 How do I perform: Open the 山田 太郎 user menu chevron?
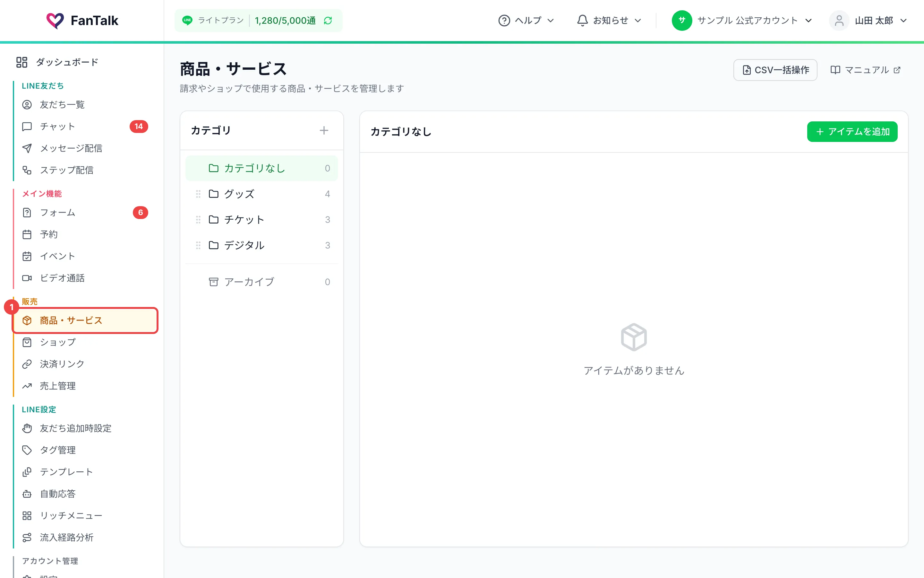point(903,21)
